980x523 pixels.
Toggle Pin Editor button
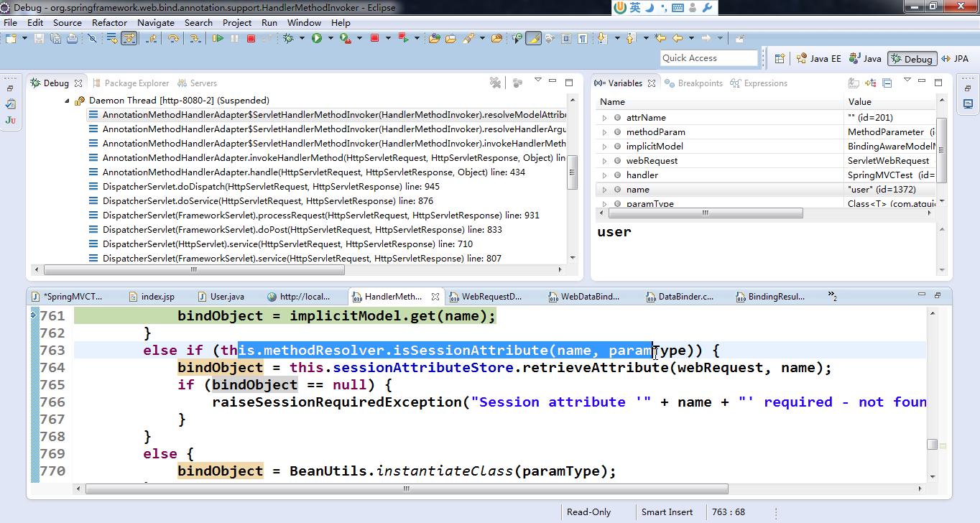point(739,38)
